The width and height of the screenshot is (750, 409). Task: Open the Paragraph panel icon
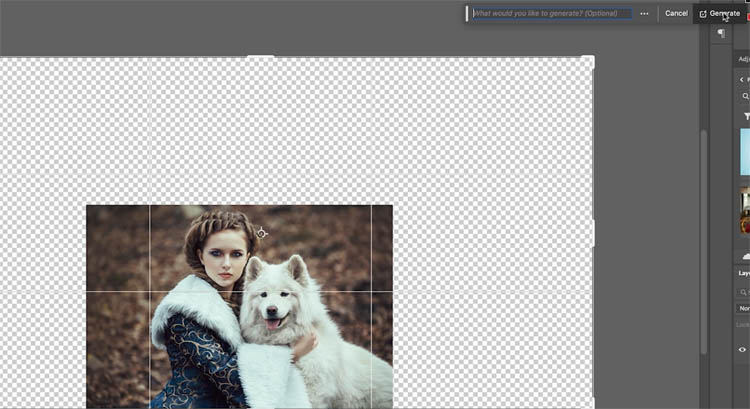[x=721, y=33]
